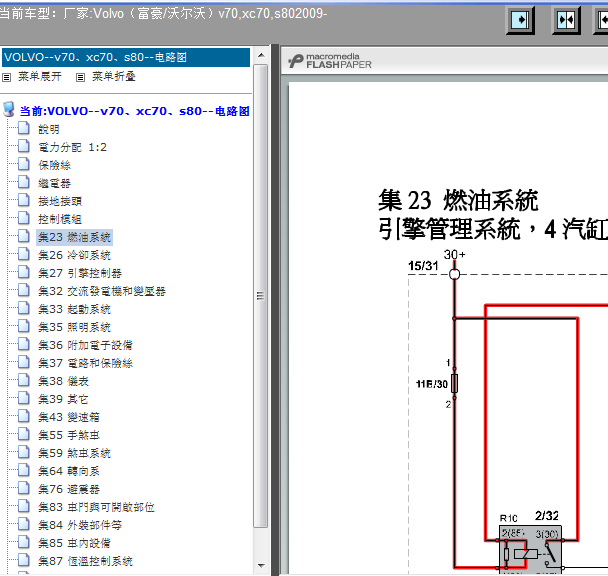The width and height of the screenshot is (608, 576).
Task: Open 集39 其它 diagram
Action: pyautogui.click(x=63, y=399)
